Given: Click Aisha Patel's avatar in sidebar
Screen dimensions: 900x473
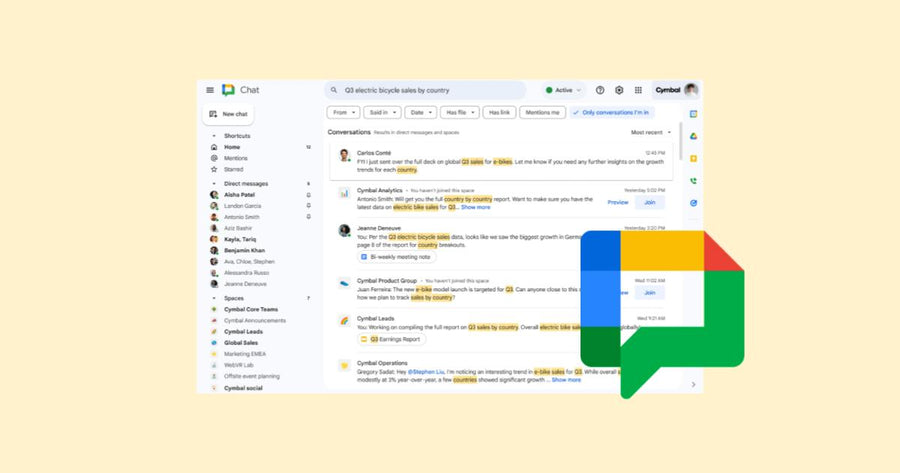Looking at the screenshot, I should coord(214,195).
